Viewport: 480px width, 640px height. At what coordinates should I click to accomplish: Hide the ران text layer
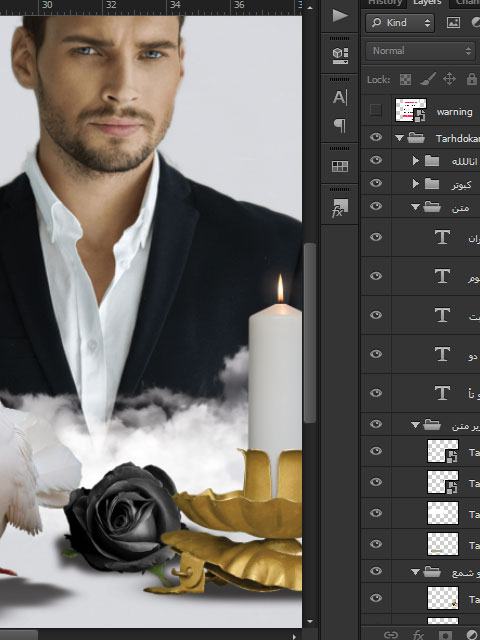[x=376, y=237]
